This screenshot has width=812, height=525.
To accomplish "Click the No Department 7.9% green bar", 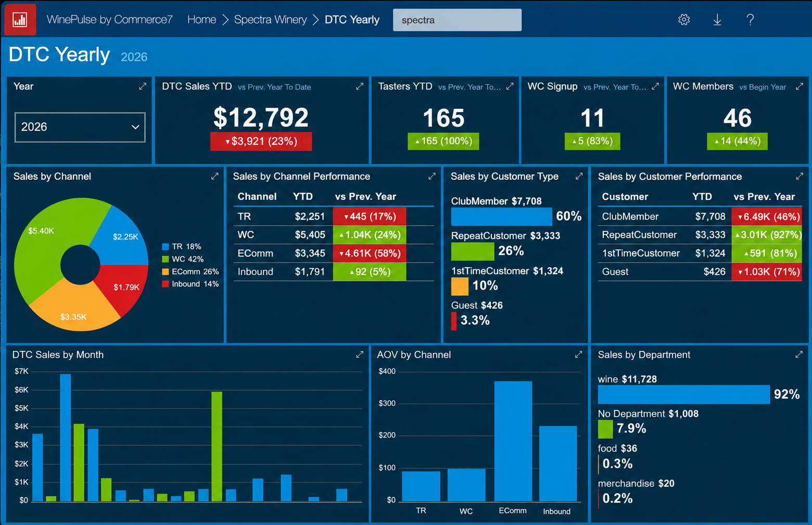I will click(x=605, y=429).
